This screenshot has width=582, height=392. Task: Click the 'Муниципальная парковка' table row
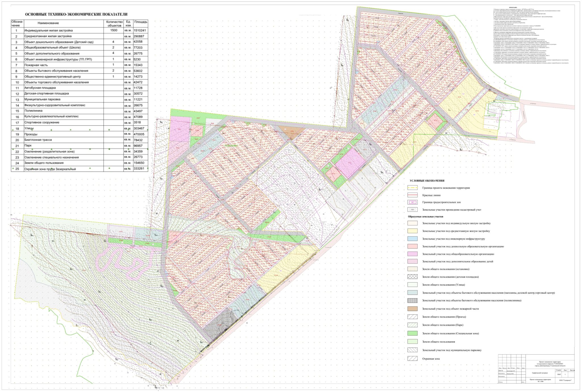pos(42,99)
